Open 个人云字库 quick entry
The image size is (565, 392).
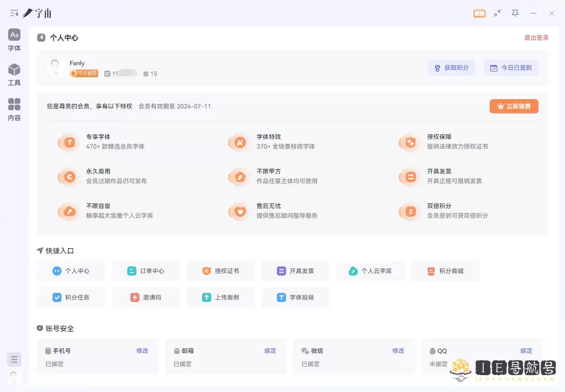(371, 271)
